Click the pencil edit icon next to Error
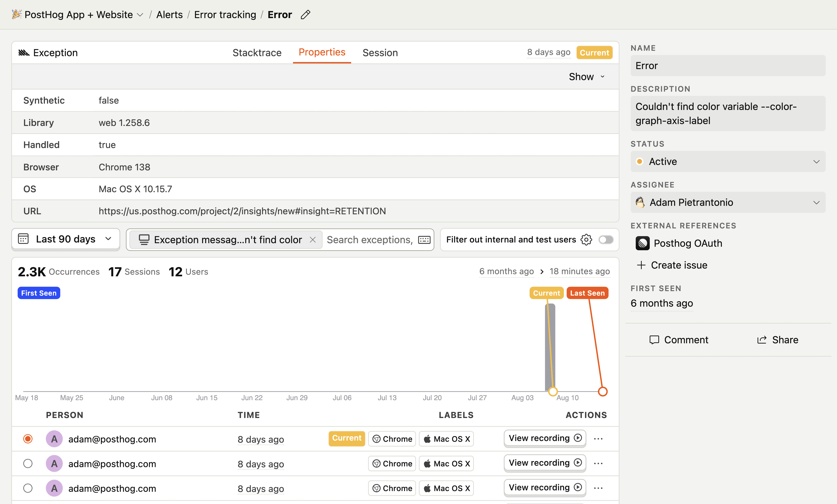 (x=305, y=15)
